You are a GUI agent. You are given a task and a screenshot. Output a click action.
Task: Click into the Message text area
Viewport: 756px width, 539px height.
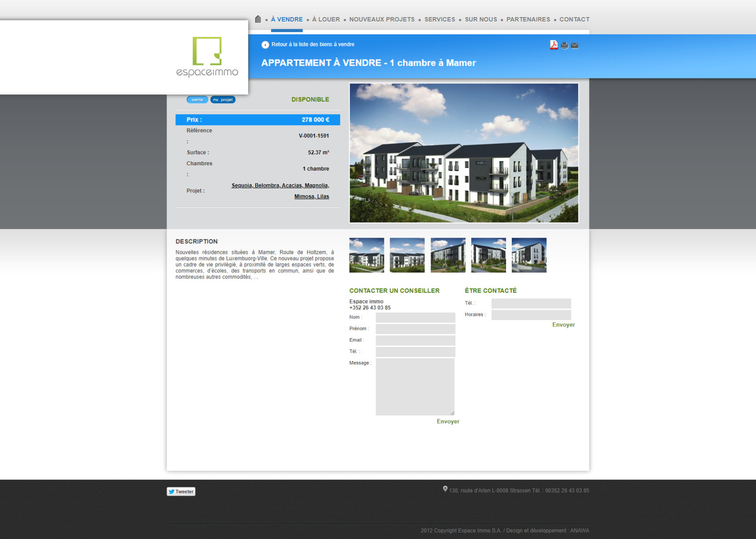tap(414, 387)
